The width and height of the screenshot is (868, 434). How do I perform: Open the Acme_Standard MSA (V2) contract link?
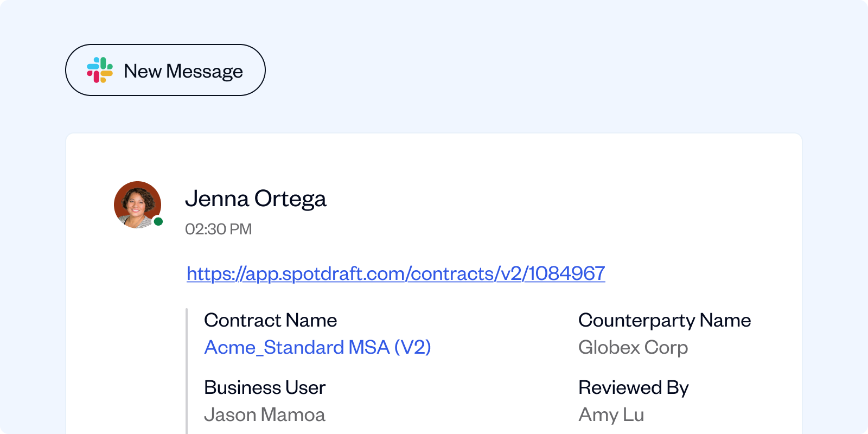click(x=317, y=347)
